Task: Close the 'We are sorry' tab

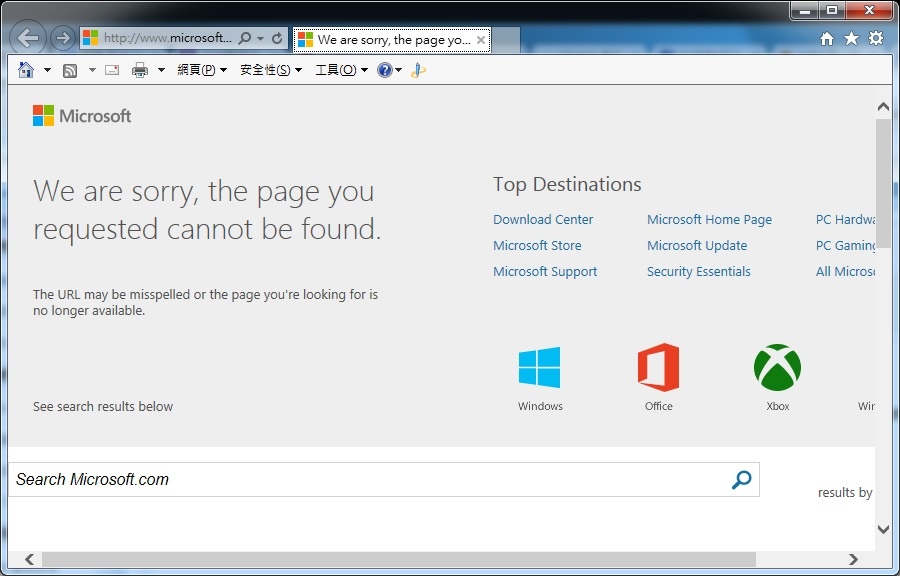Action: (481, 40)
